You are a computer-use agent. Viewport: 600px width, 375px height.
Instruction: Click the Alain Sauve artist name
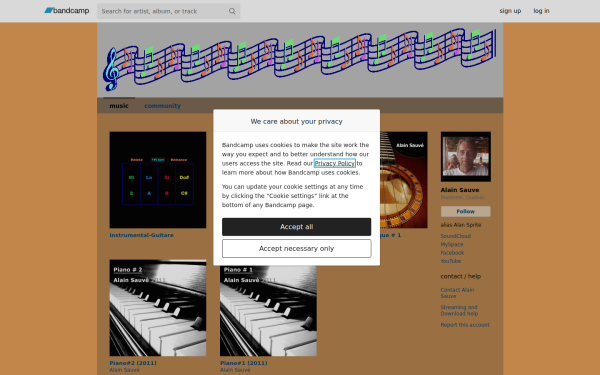pyautogui.click(x=460, y=190)
